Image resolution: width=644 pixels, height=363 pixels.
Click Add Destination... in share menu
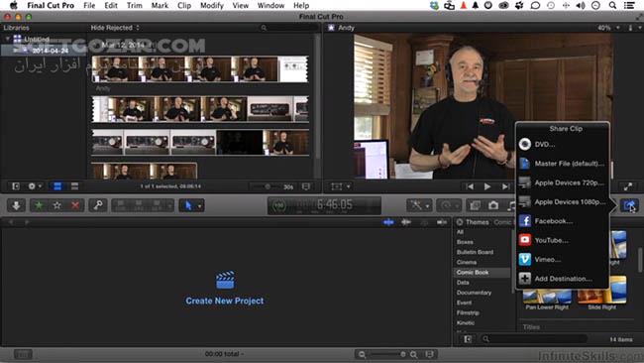563,279
